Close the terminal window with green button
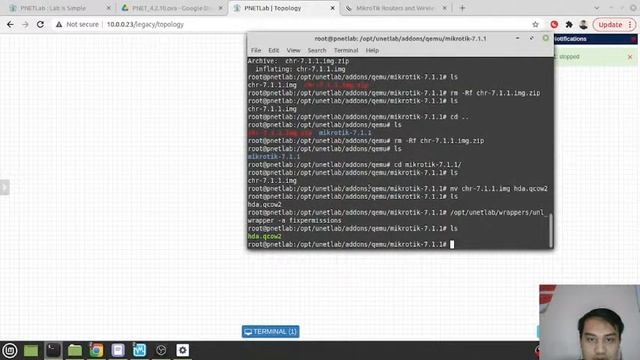 (546, 38)
